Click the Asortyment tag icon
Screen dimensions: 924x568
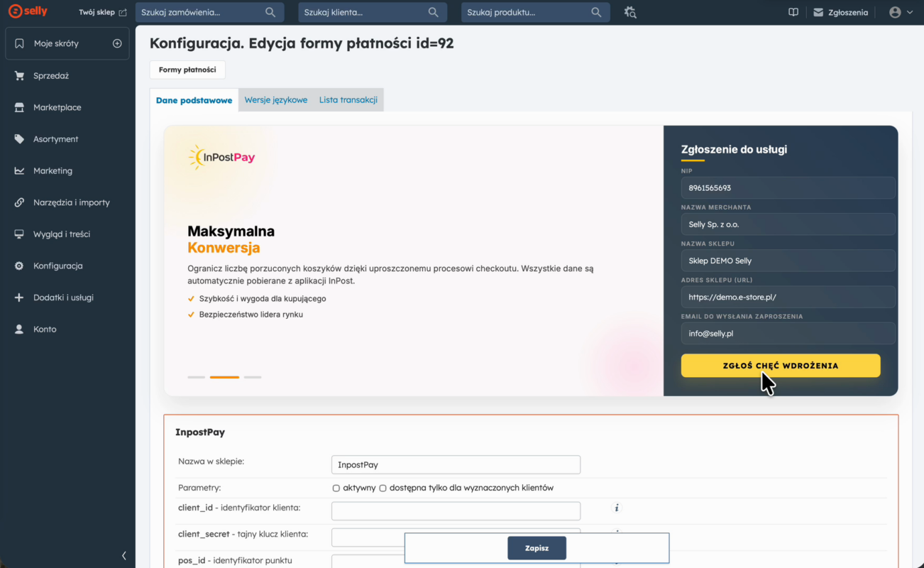point(19,139)
